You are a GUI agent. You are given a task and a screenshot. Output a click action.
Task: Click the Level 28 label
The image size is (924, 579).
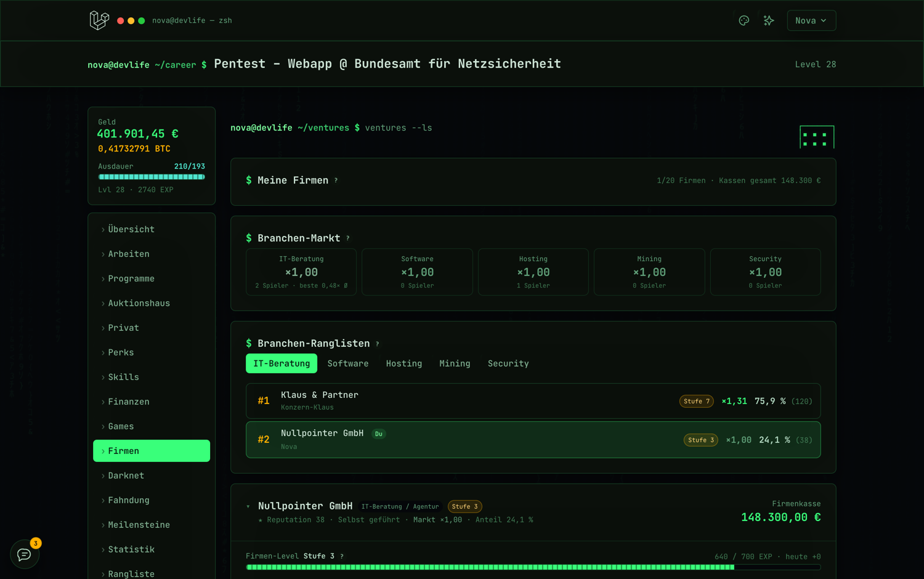(816, 64)
